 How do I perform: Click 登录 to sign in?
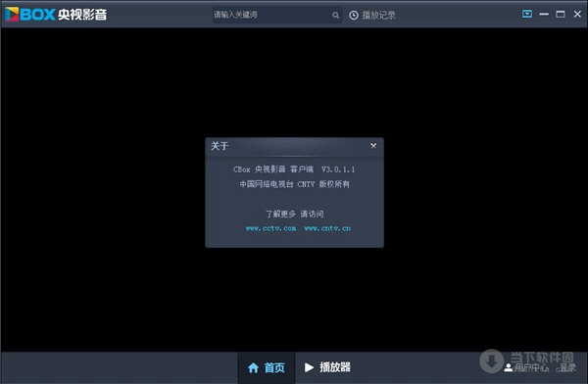pos(567,368)
